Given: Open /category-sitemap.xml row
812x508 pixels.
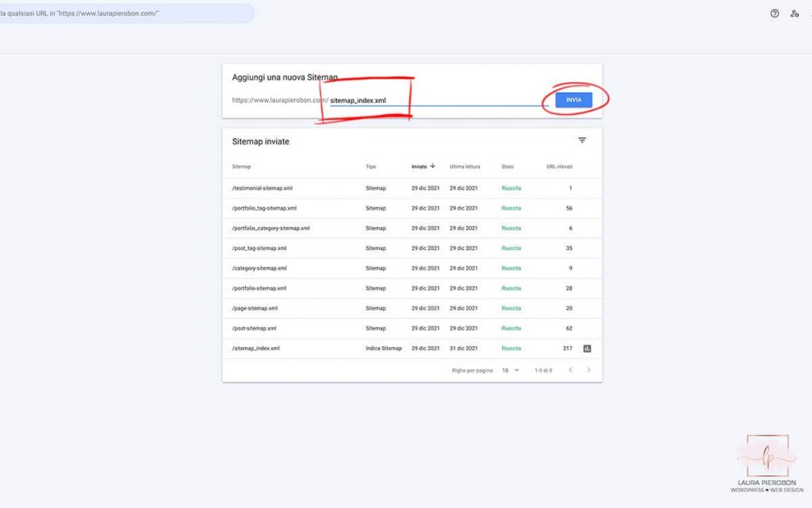Looking at the screenshot, I should pos(259,268).
